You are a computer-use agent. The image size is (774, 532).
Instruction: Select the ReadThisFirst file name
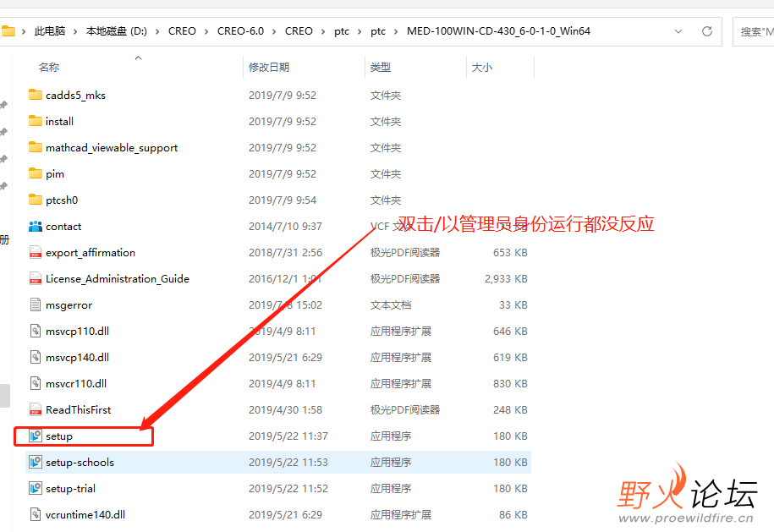pyautogui.click(x=78, y=409)
